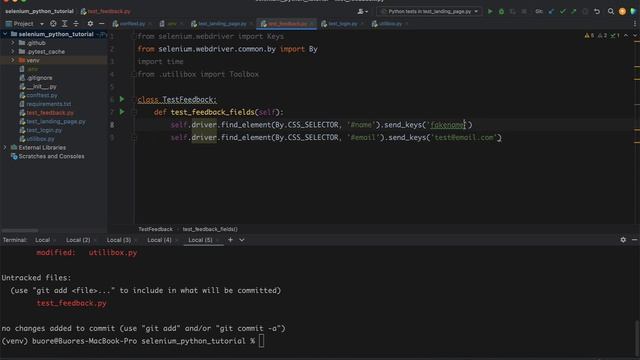Viewport: 640px width, 360px height.
Task: Fold the test_feedback_fields method in gutter
Action: pyautogui.click(x=133, y=112)
